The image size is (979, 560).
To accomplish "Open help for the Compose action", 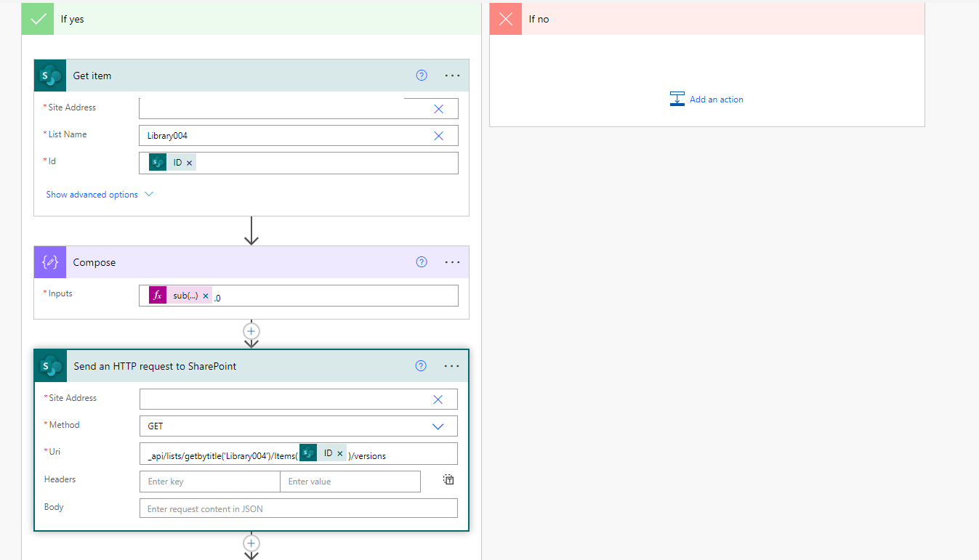I will coord(422,262).
